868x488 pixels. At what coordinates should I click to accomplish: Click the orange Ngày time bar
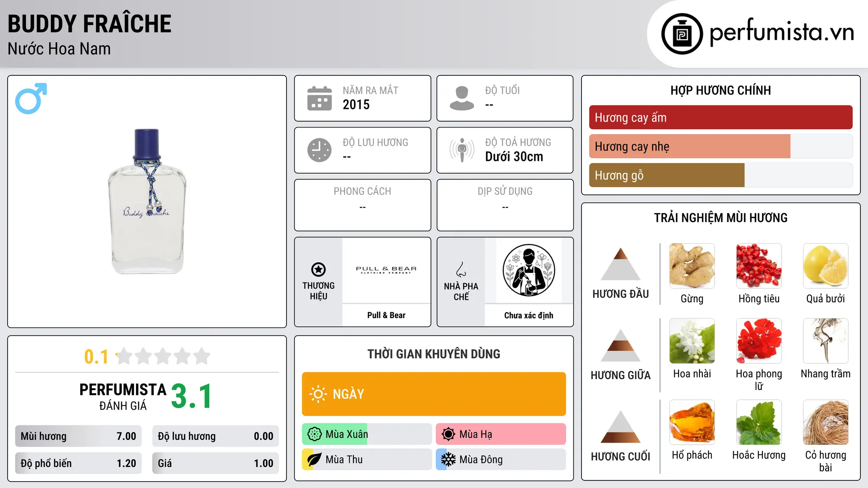434,394
